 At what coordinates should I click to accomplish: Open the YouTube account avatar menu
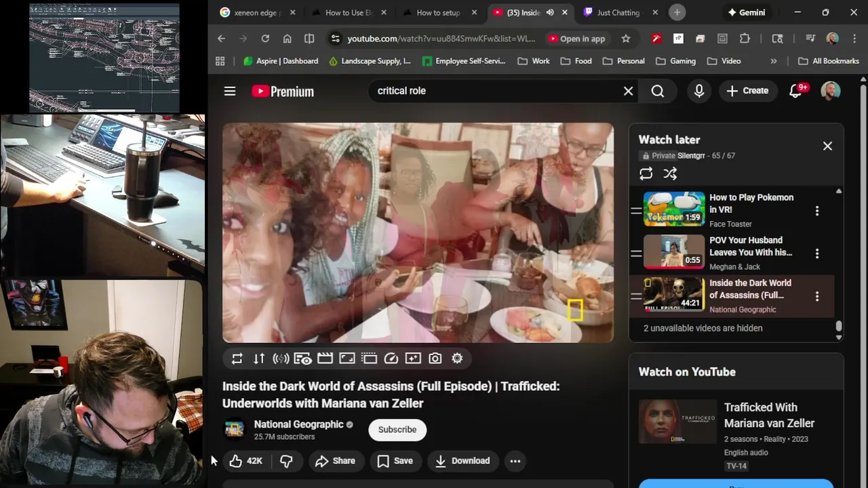pos(831,91)
